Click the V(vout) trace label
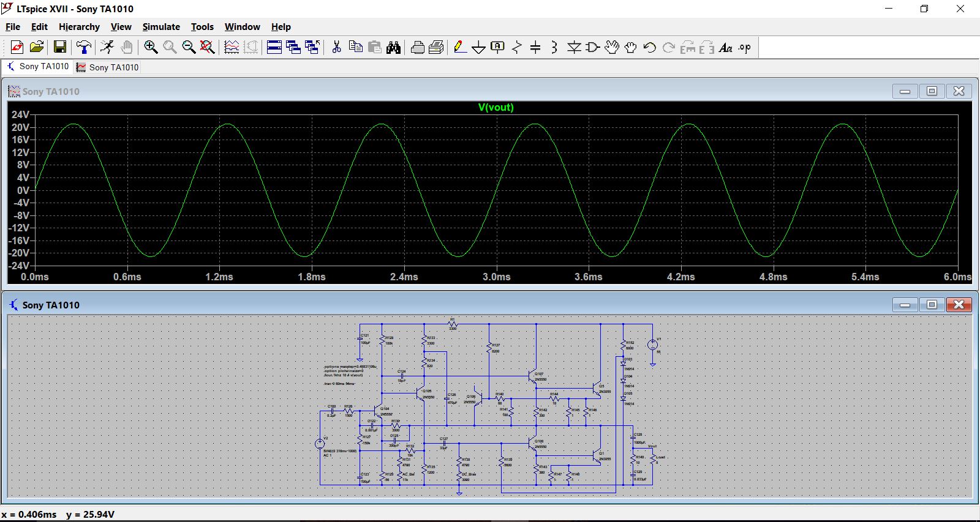Image resolution: width=980 pixels, height=522 pixels. (496, 107)
